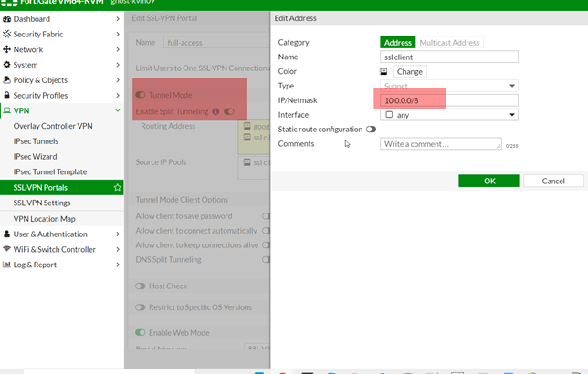Click the Policy & Objects icon
The width and height of the screenshot is (588, 374).
point(7,80)
